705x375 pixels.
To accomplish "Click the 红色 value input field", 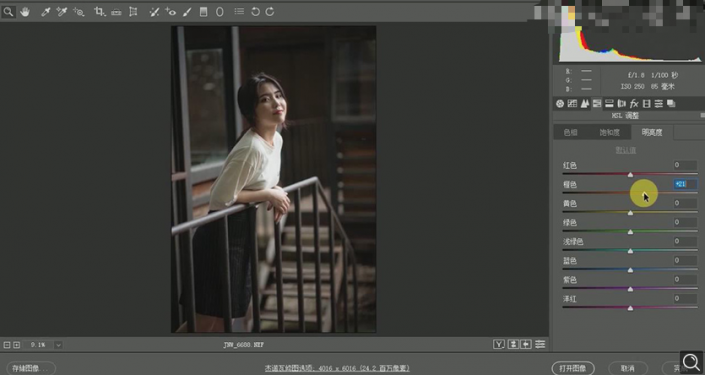I will click(x=685, y=165).
